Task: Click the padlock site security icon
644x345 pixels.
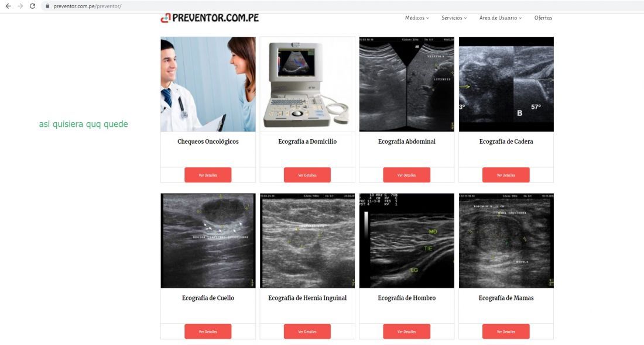Action: pos(47,6)
